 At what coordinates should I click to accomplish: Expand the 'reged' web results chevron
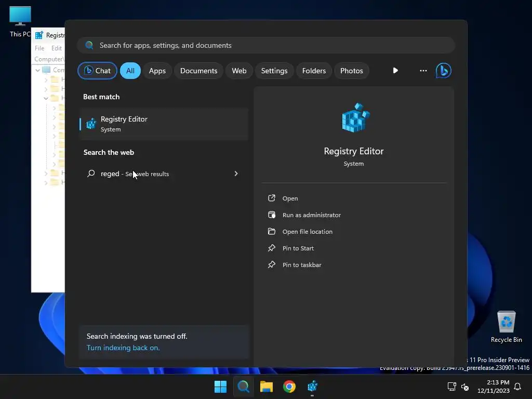[x=236, y=174]
